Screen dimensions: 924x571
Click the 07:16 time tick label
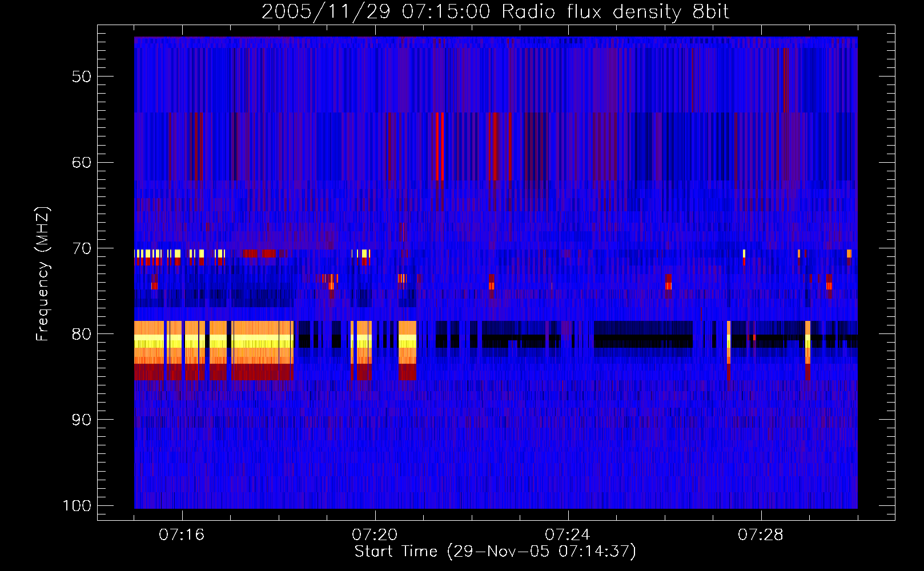click(x=182, y=535)
